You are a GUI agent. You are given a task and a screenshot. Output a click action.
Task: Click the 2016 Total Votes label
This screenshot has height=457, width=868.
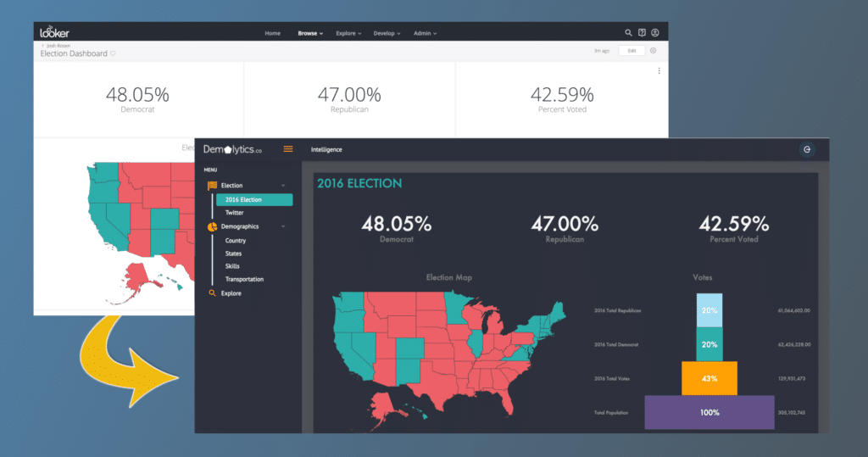(x=612, y=379)
